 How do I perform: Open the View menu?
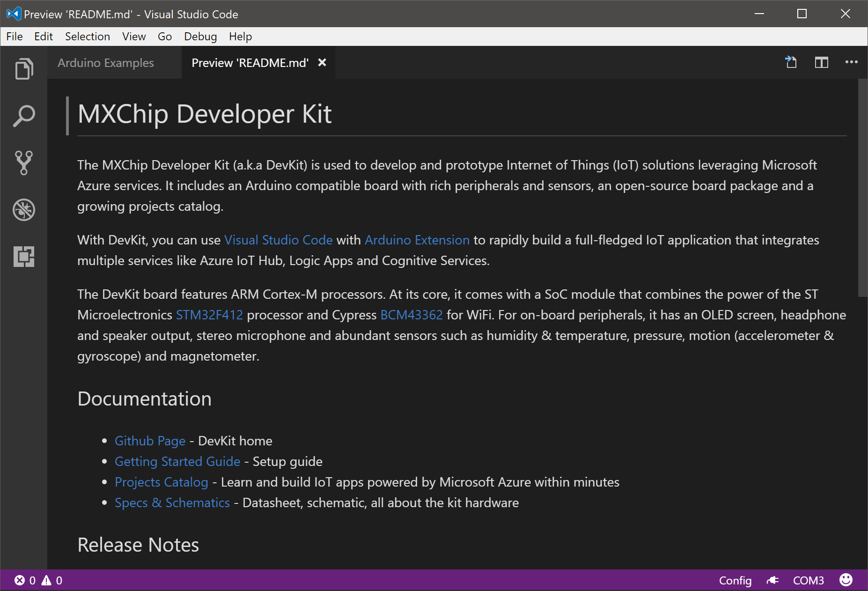[134, 37]
